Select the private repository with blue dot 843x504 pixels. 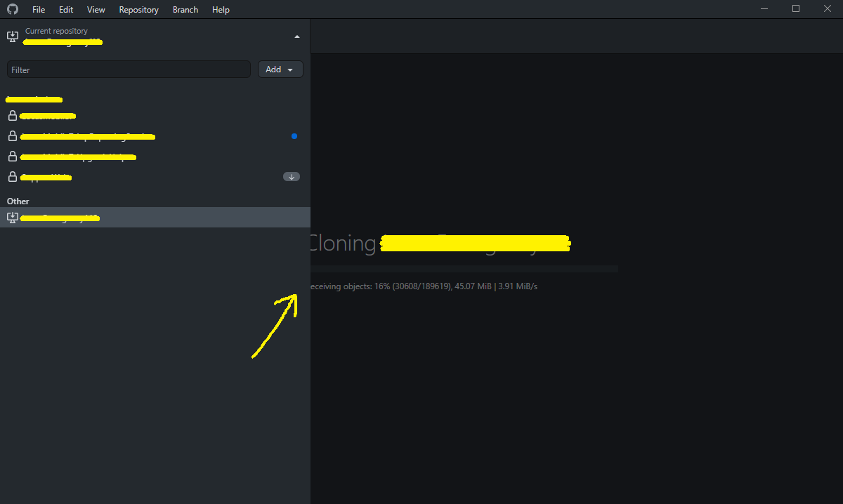[155, 136]
